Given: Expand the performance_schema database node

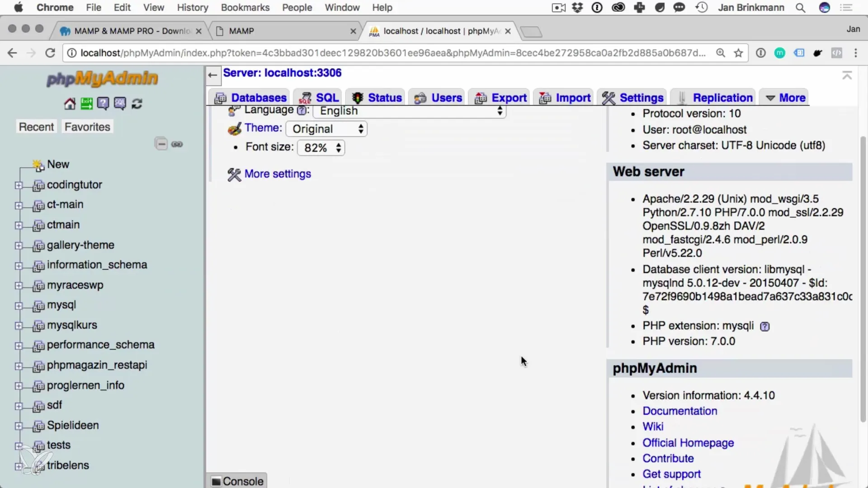Looking at the screenshot, I should [x=19, y=346].
